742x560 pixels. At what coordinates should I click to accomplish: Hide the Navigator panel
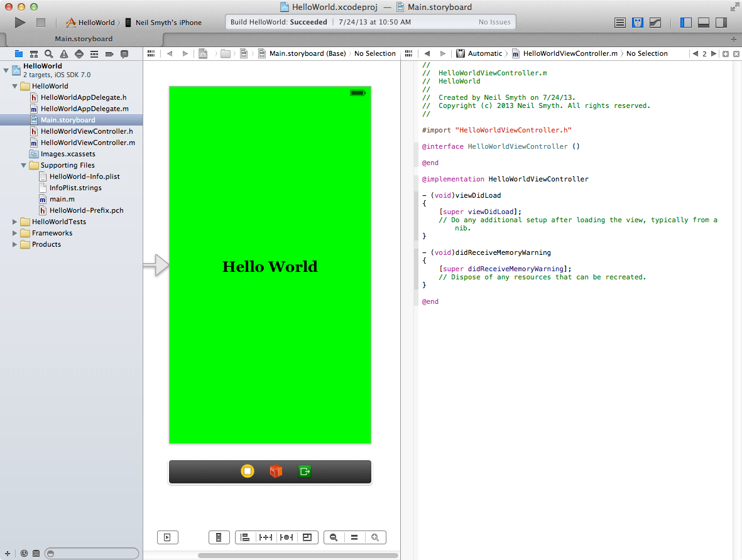click(685, 22)
